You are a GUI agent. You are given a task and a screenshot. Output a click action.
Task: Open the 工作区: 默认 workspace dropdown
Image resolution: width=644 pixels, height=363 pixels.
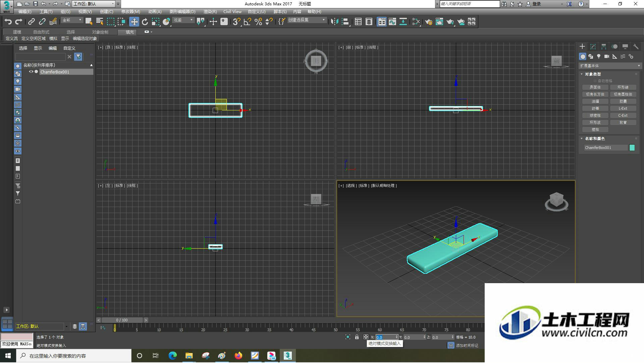point(94,4)
